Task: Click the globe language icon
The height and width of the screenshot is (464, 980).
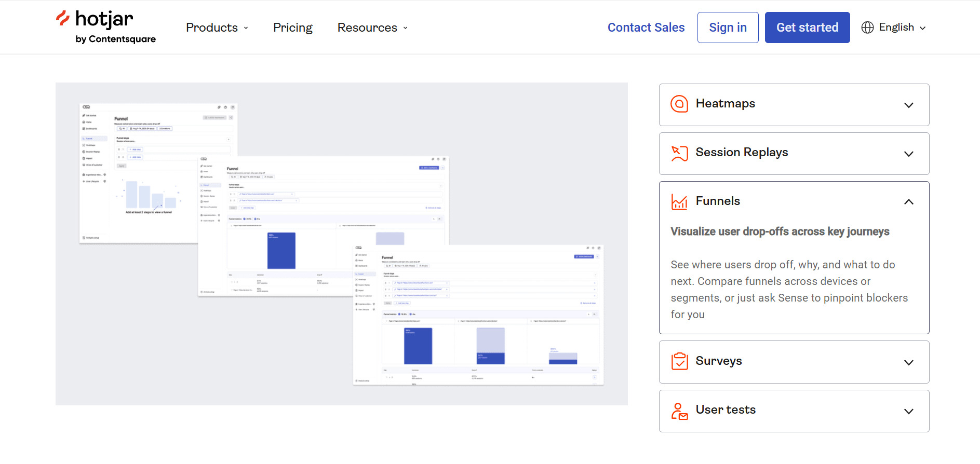Action: (x=867, y=28)
